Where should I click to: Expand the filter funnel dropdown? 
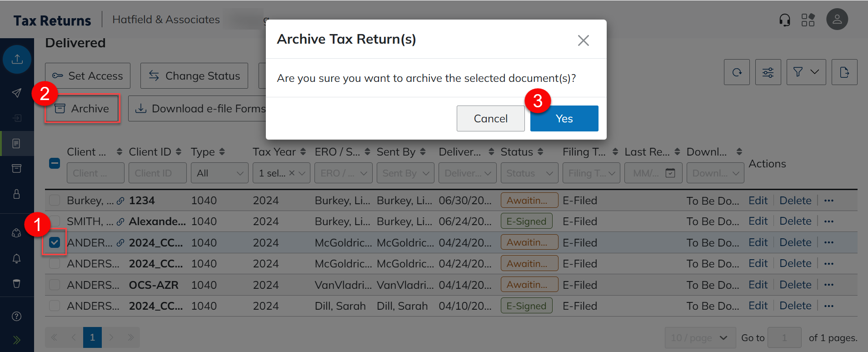806,72
